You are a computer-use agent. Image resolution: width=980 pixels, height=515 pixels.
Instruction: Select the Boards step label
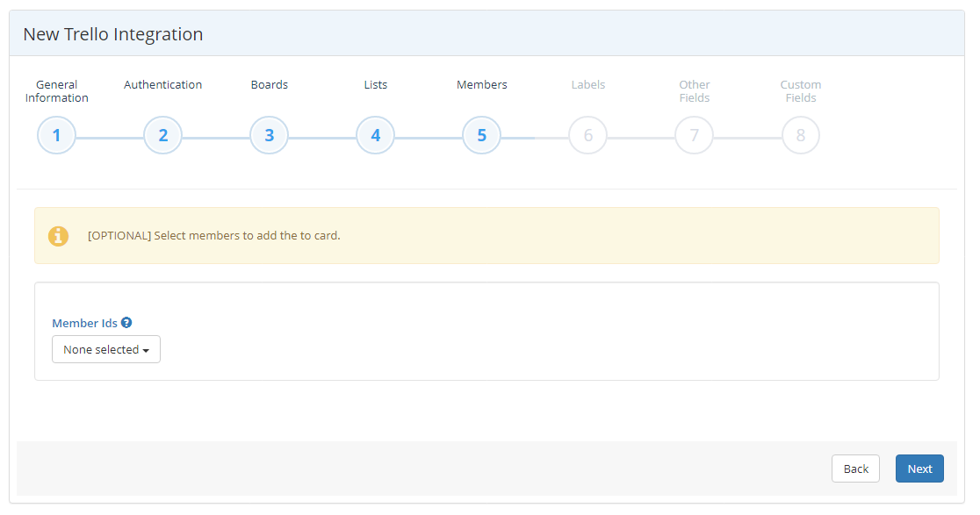[269, 84]
